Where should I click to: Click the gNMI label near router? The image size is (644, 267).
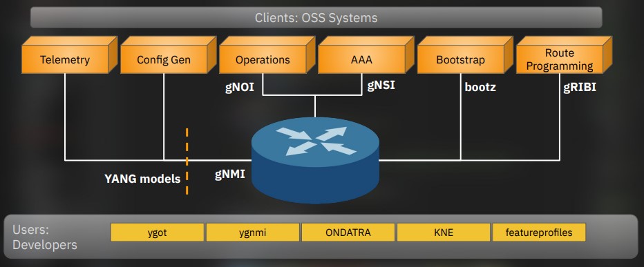click(230, 175)
